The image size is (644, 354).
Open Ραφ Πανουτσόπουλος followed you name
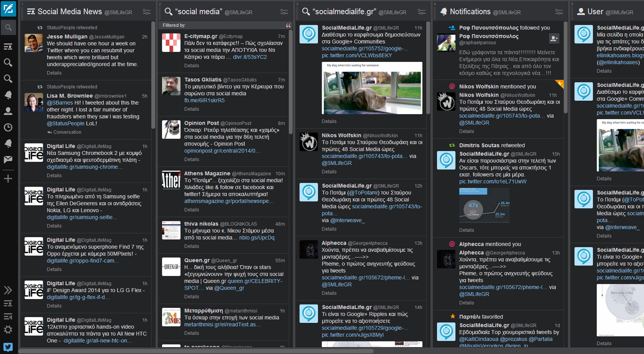pyautogui.click(x=489, y=28)
